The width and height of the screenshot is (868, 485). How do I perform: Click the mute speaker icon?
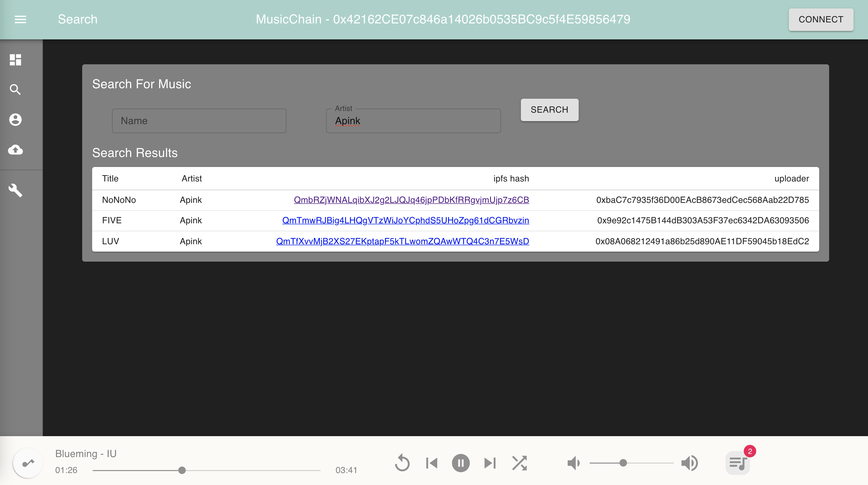pyautogui.click(x=573, y=463)
